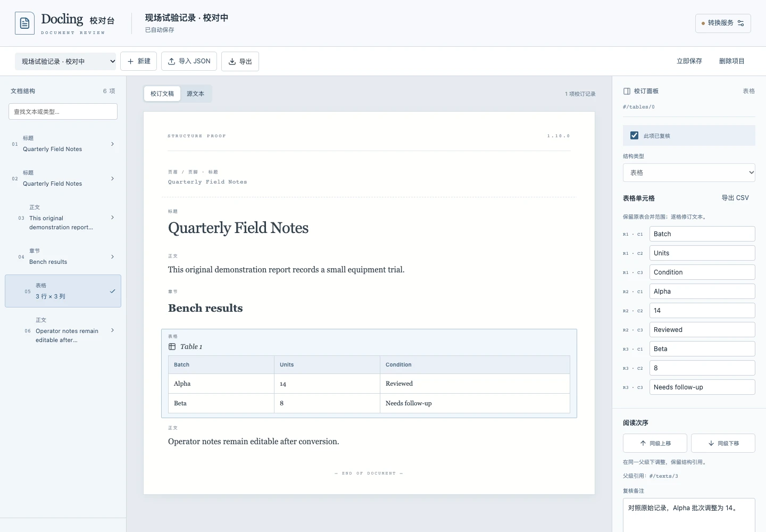Viewport: 766px width, 532px height.
Task: Toggle the 此项已复核 checkbox
Action: click(x=634, y=136)
